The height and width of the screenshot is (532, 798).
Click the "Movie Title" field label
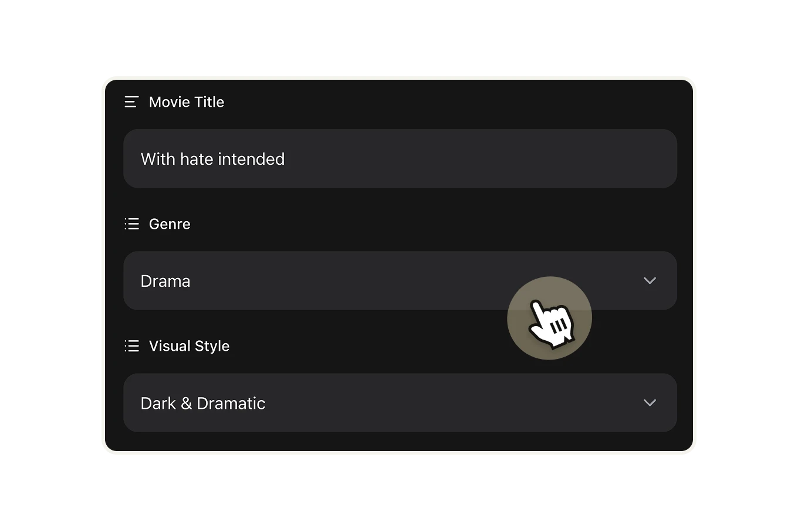[x=187, y=102]
